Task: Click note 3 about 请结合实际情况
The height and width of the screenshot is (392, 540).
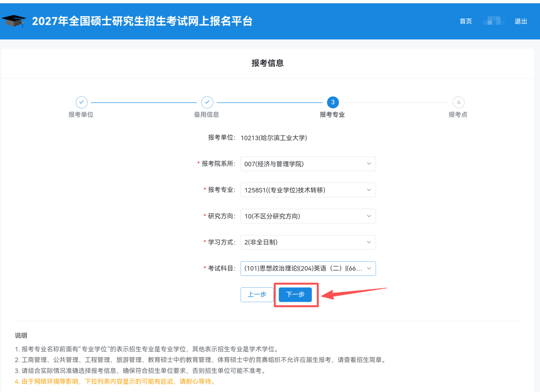Action: (x=140, y=371)
